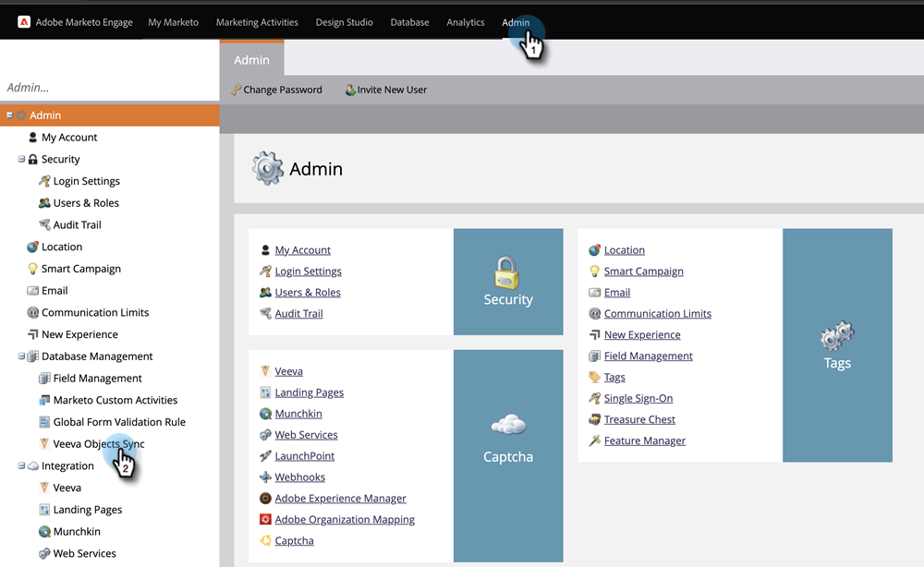Click the rocket icon beside LaunchPoint link

click(266, 455)
